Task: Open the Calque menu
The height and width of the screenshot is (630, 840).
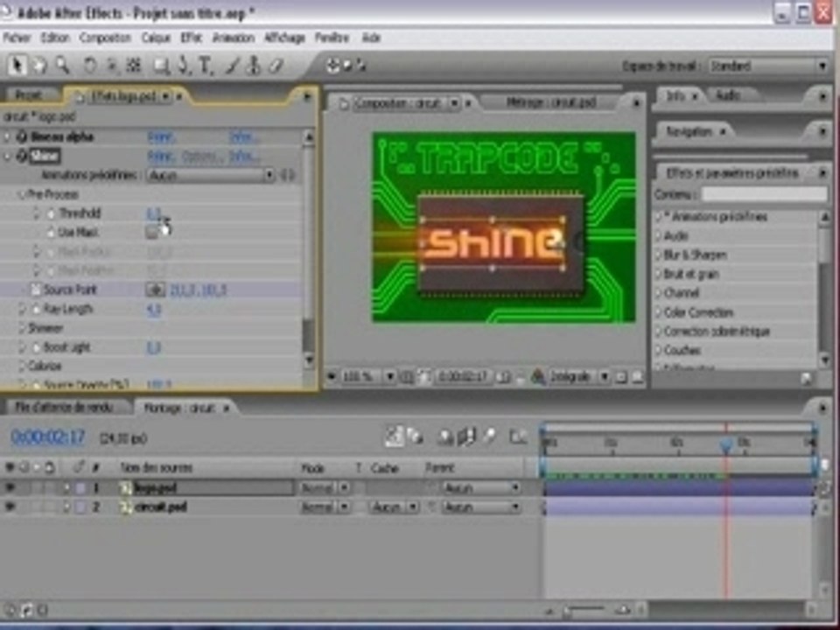Action: [x=156, y=38]
